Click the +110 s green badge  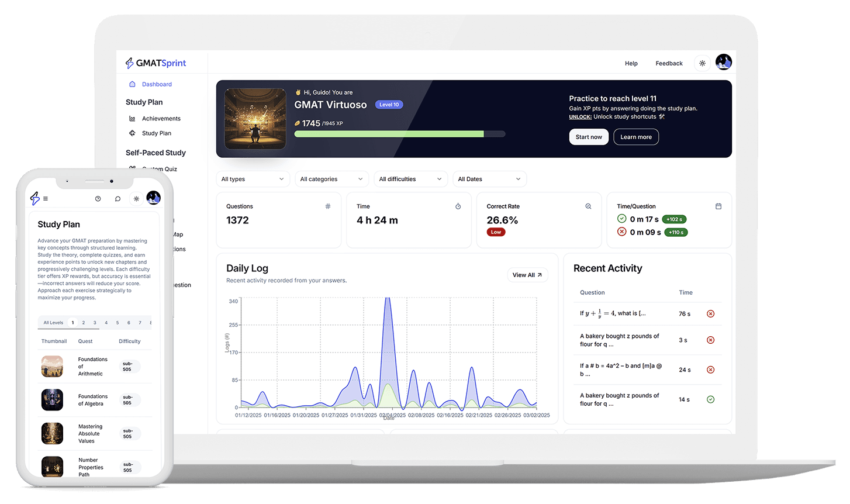[x=676, y=232]
